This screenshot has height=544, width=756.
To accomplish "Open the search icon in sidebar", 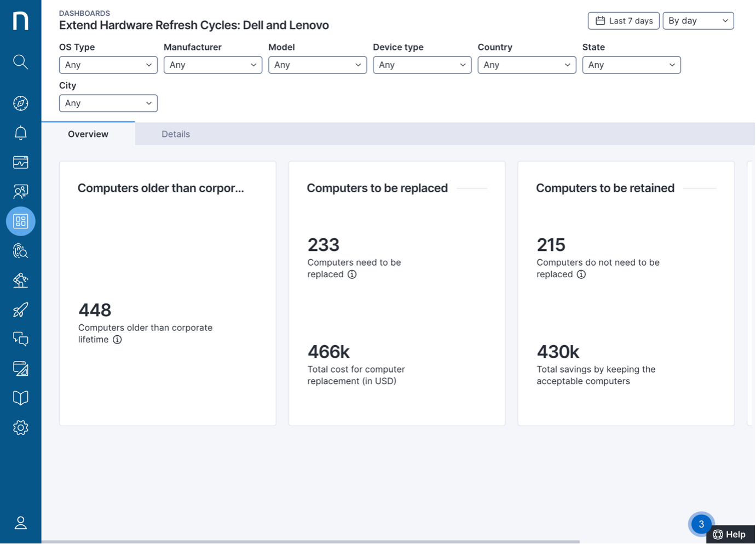I will point(20,62).
